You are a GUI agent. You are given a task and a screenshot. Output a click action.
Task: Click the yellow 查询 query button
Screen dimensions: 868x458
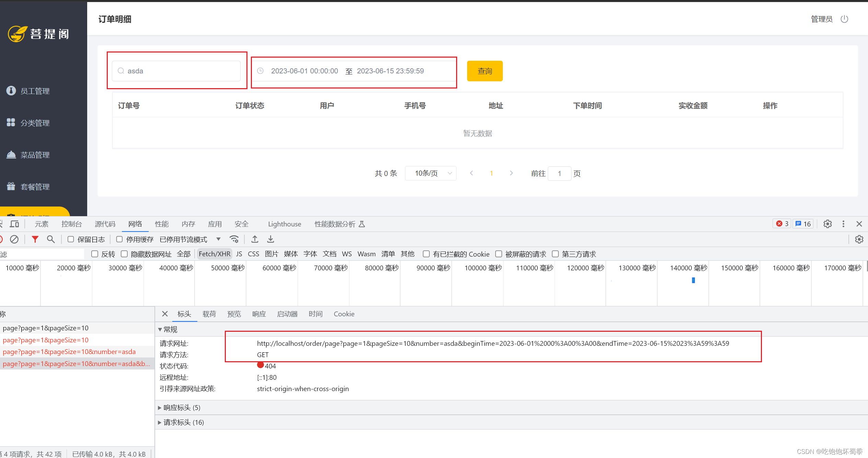tap(485, 71)
